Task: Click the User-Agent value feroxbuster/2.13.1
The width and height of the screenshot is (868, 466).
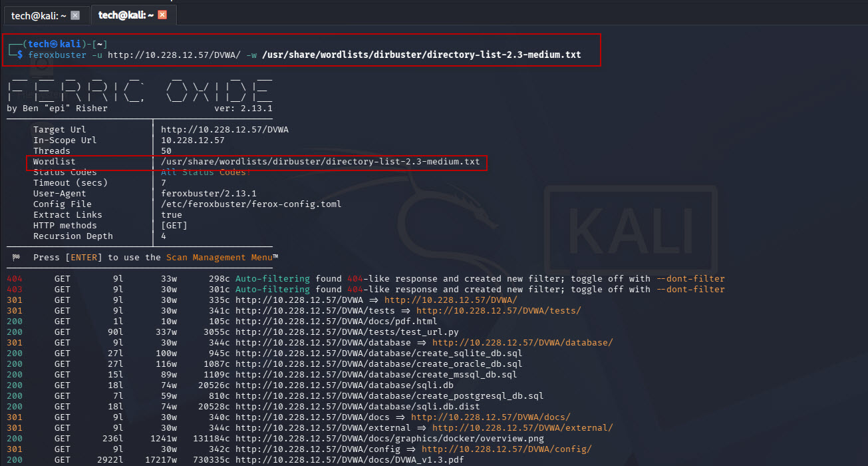Action: [x=209, y=193]
